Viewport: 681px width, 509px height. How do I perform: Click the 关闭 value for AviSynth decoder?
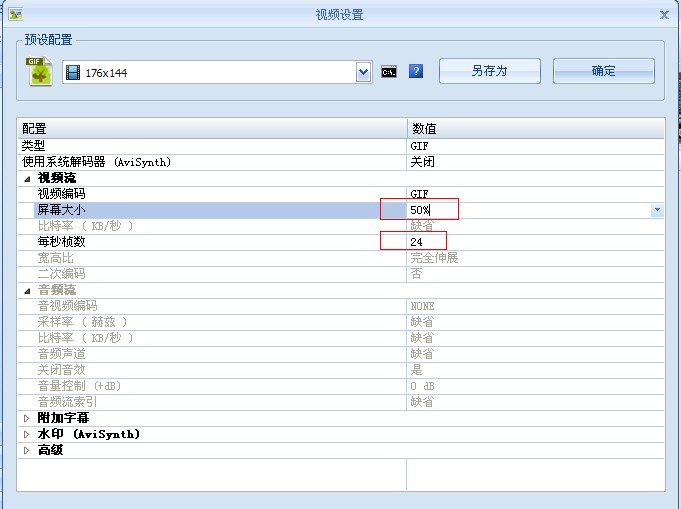click(x=422, y=162)
